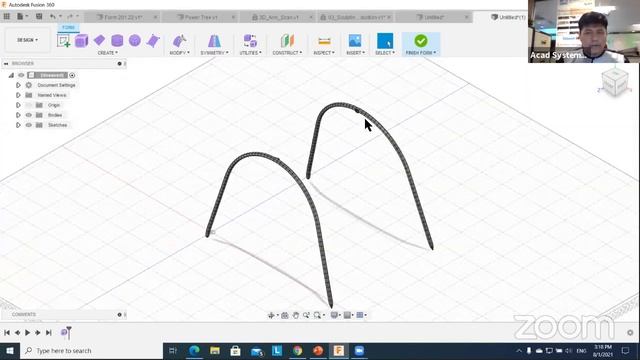
Task: Click the Select tool icon
Action: point(385,41)
